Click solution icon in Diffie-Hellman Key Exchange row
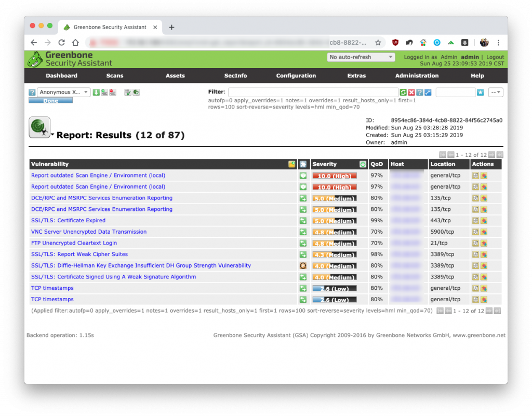 [x=303, y=266]
